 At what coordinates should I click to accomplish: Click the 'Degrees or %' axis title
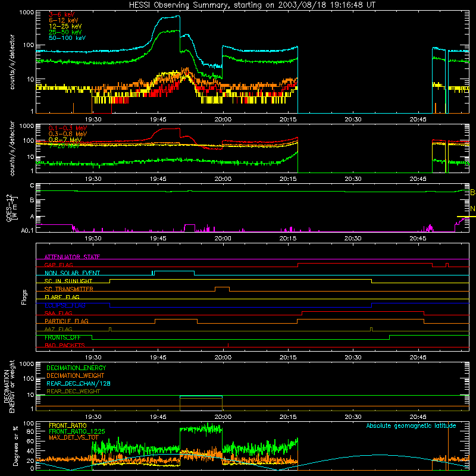tap(15, 446)
